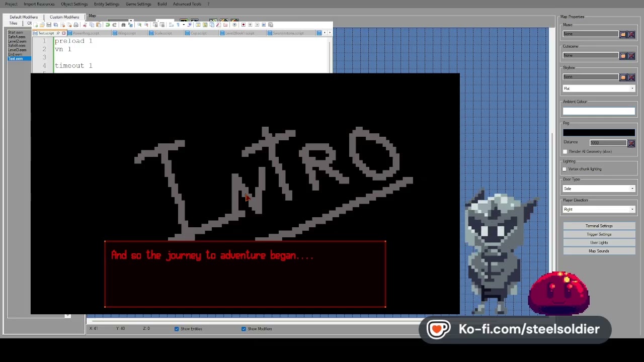The width and height of the screenshot is (644, 362).
Task: Click the Map Sounds button
Action: 599,251
